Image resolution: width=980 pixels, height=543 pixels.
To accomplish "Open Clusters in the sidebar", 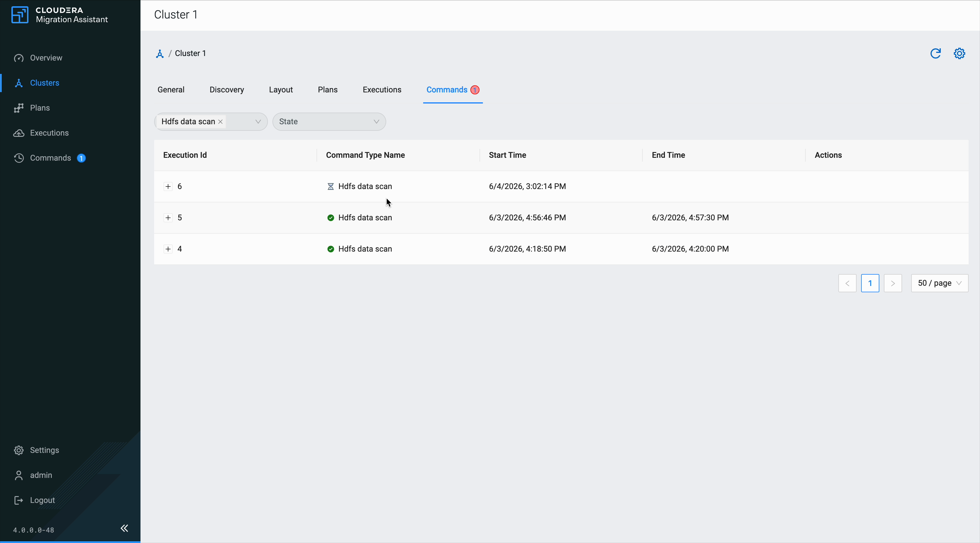I will [x=45, y=83].
